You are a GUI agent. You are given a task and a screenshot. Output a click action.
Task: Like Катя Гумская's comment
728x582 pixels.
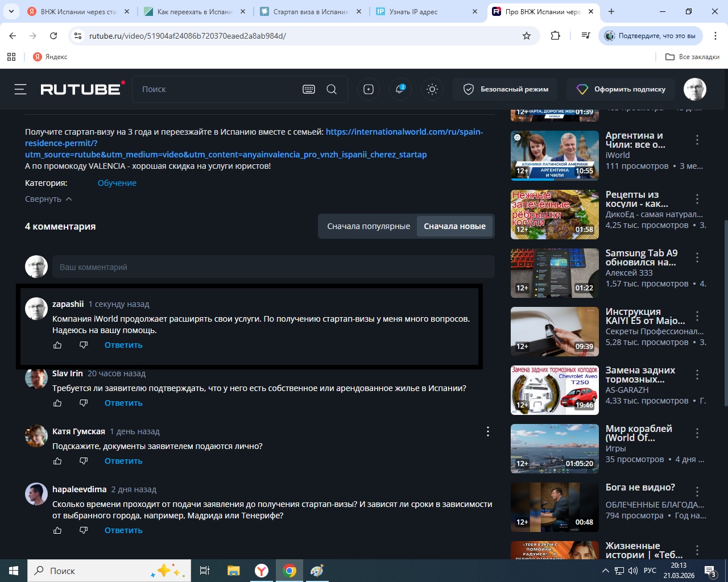57,461
